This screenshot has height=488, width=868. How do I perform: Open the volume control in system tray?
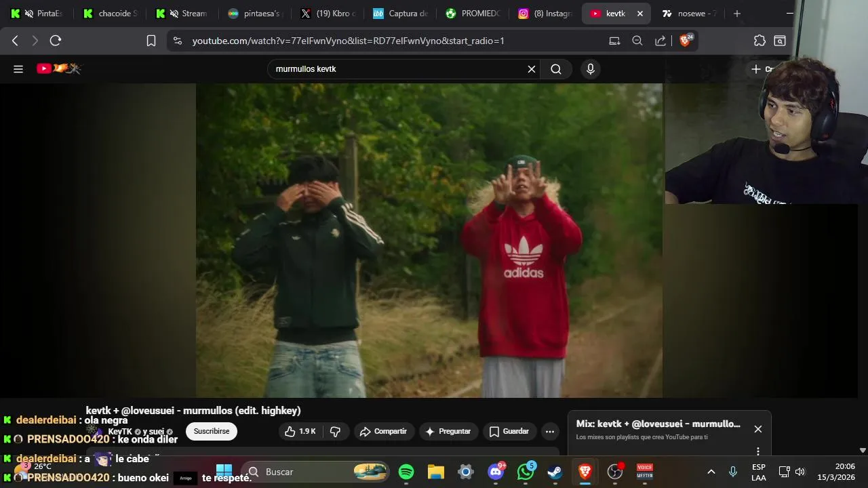pyautogui.click(x=800, y=472)
